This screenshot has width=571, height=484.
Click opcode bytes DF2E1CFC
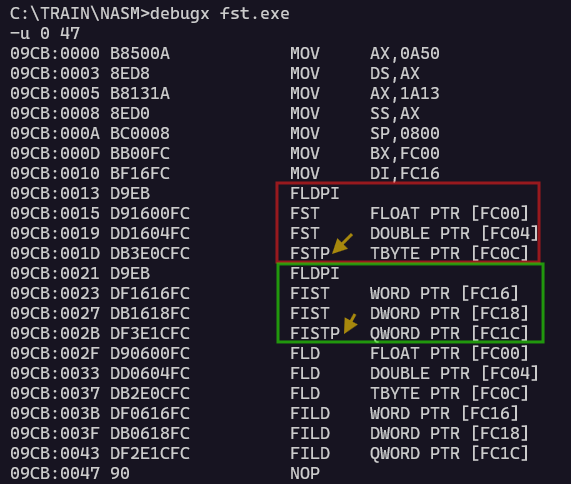pos(150,453)
